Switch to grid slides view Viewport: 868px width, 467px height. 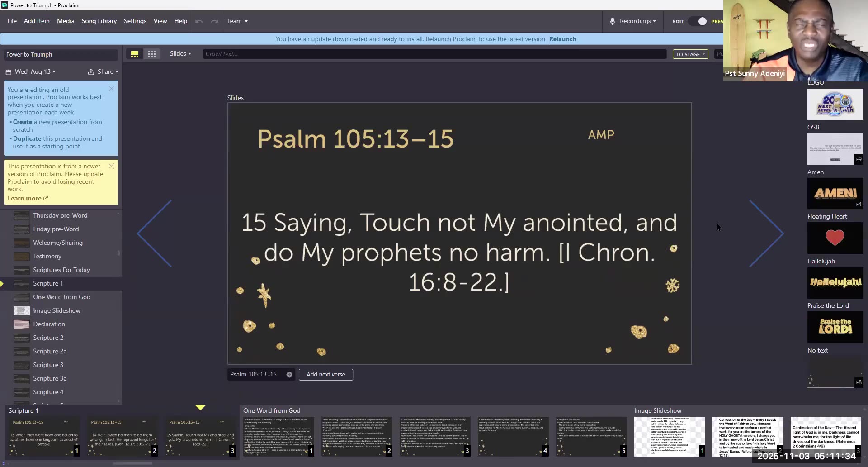pyautogui.click(x=152, y=53)
